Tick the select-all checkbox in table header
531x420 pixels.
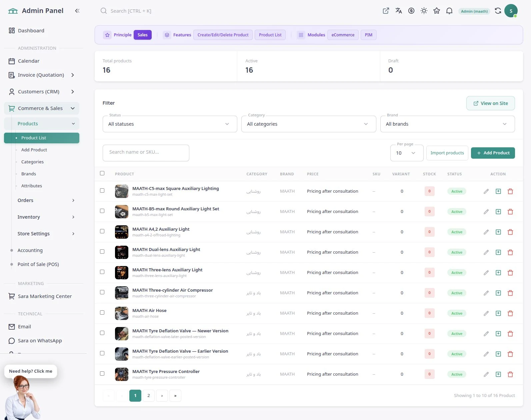click(102, 173)
